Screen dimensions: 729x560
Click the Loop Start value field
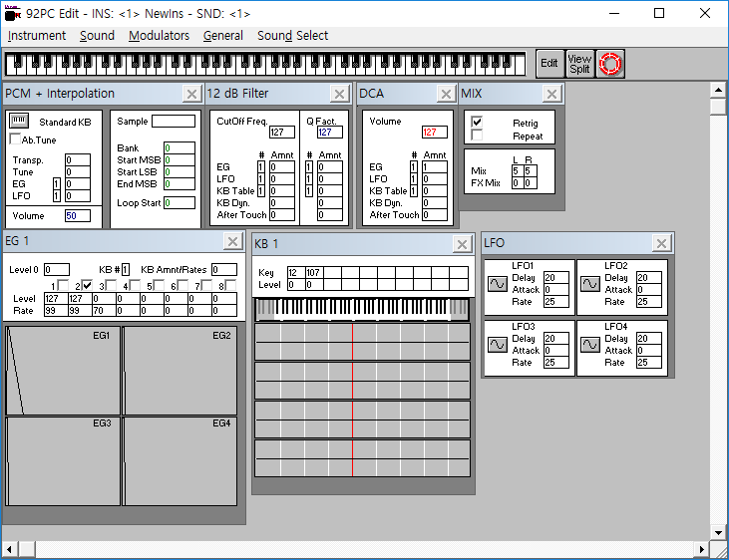pos(180,202)
